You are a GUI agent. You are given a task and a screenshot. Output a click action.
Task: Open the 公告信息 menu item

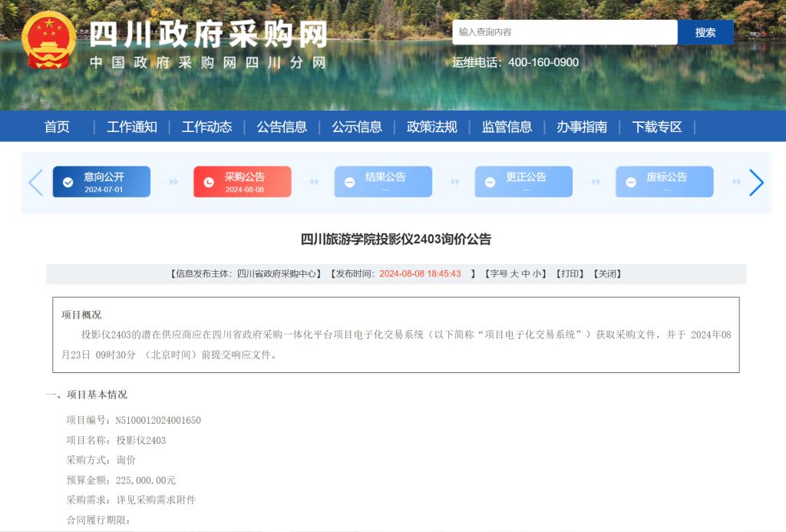coord(282,127)
